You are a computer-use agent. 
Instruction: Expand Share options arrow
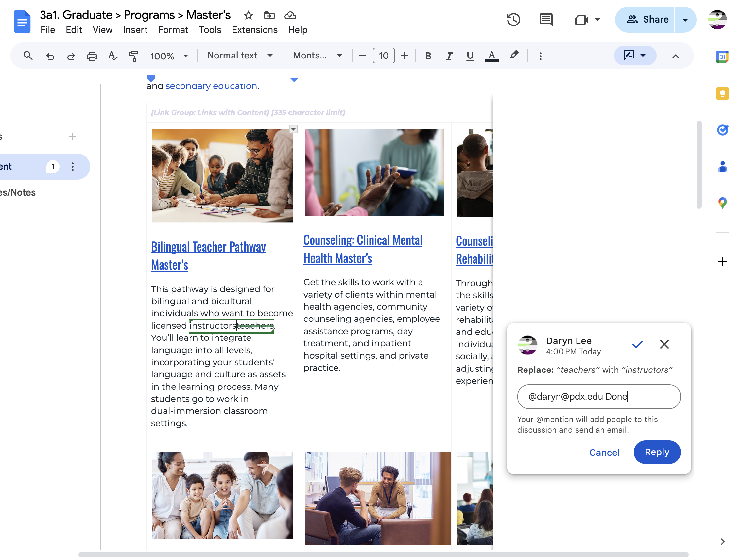[685, 20]
